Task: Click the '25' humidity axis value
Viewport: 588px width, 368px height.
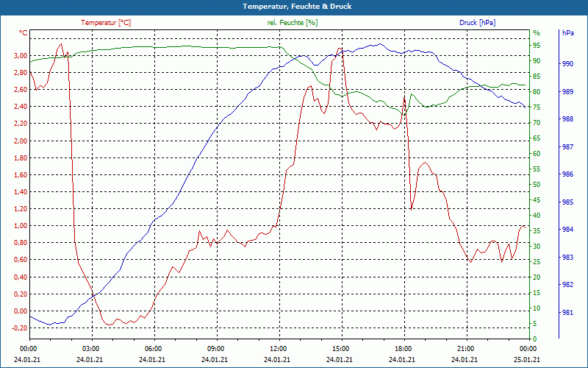Action: [x=537, y=262]
